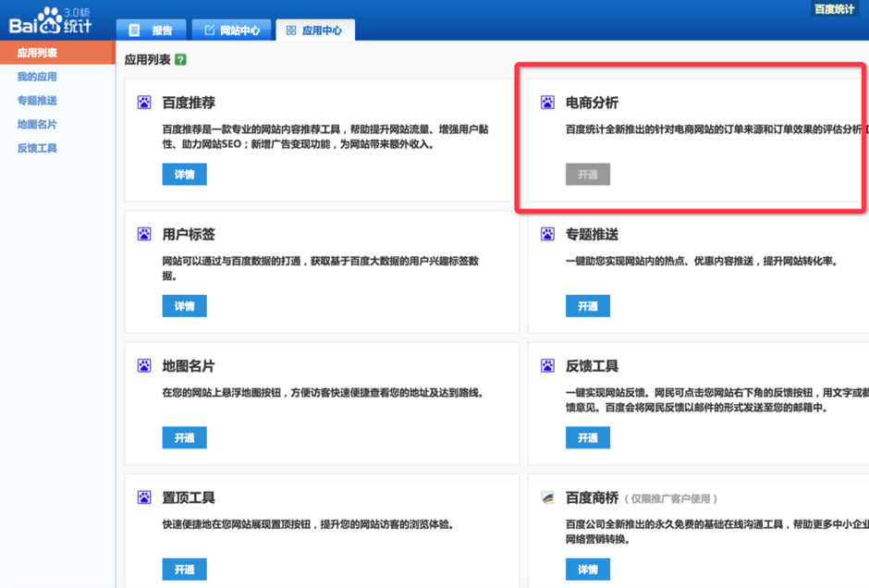
Task: View 详情 for 百度推荐
Action: (185, 175)
